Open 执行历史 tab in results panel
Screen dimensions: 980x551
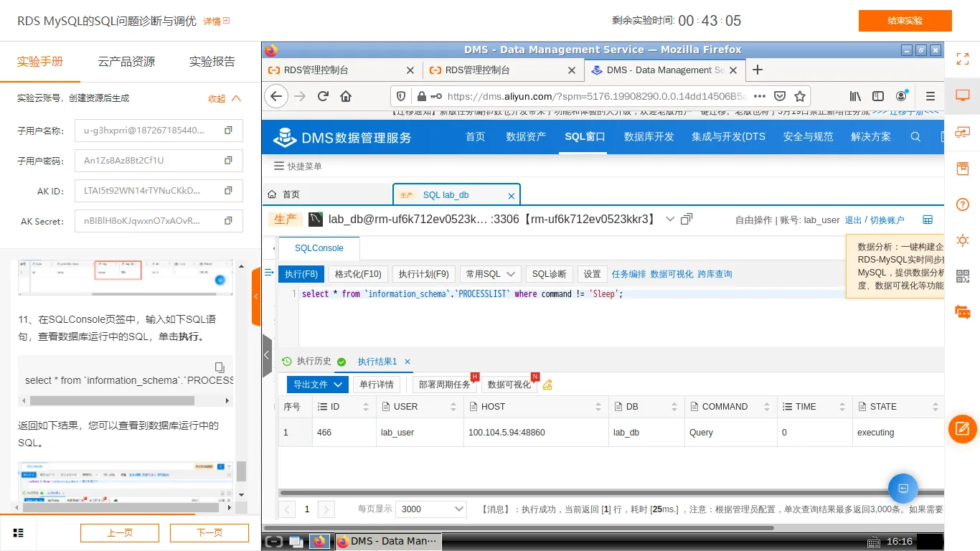point(307,362)
